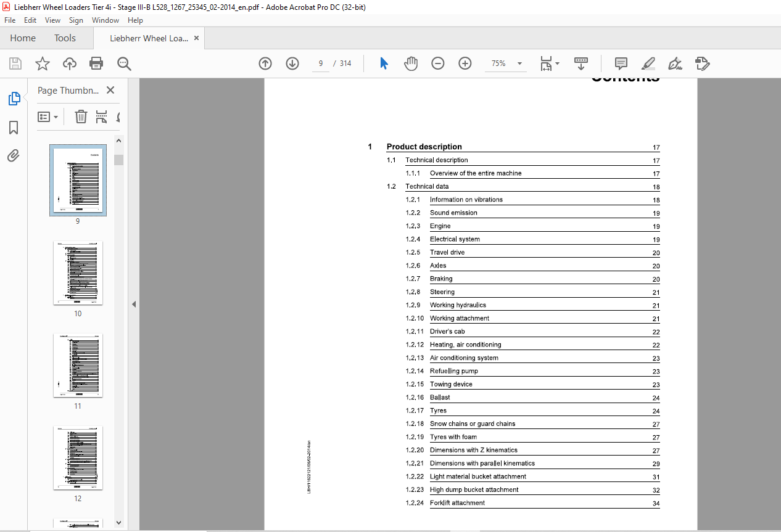
Task: Open 'Technical data' contents entry
Action: (x=427, y=186)
